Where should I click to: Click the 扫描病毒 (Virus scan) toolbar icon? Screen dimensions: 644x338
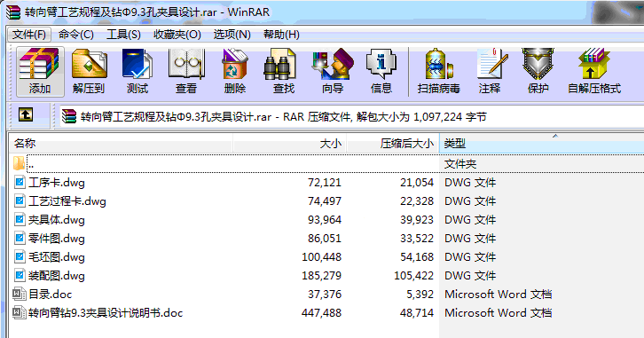click(x=438, y=64)
